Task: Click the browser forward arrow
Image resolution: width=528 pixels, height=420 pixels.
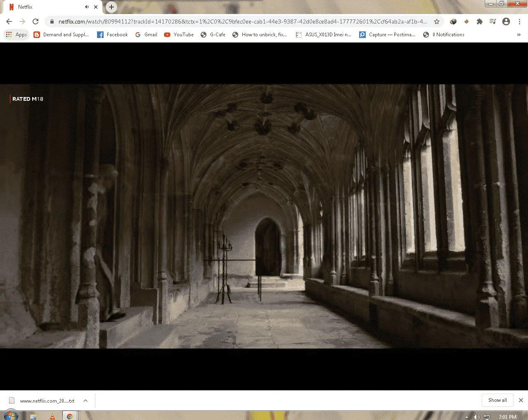Action: pos(22,21)
